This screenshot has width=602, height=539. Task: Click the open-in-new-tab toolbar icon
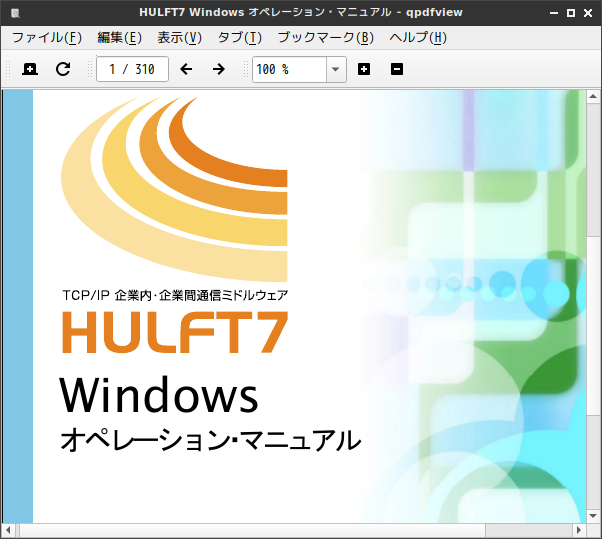click(x=30, y=69)
